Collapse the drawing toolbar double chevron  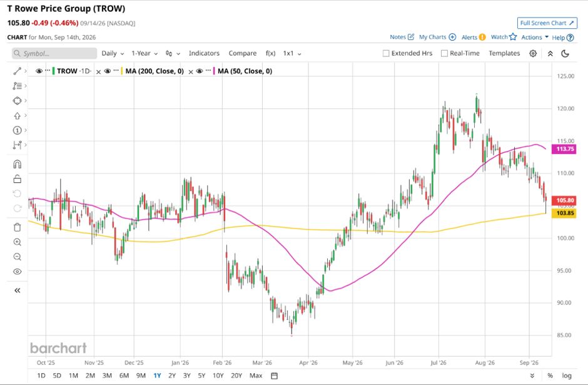(x=18, y=290)
